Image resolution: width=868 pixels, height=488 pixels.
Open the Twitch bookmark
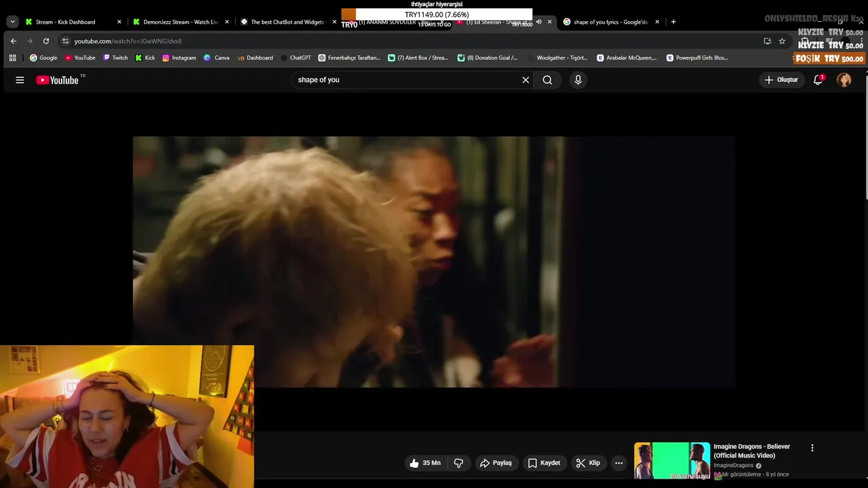click(x=115, y=58)
